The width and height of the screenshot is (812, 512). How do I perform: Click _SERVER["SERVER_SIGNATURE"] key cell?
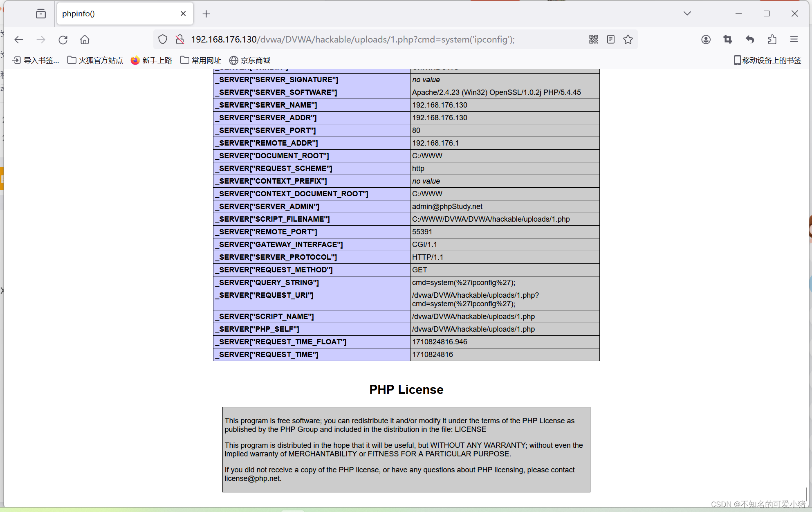pyautogui.click(x=312, y=80)
